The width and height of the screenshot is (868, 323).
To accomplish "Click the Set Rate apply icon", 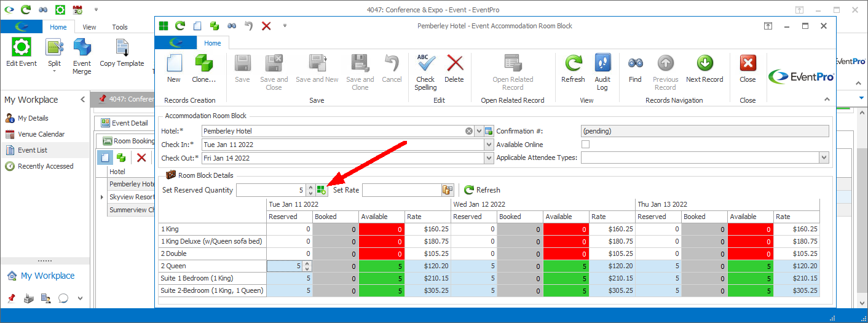I will [x=448, y=190].
